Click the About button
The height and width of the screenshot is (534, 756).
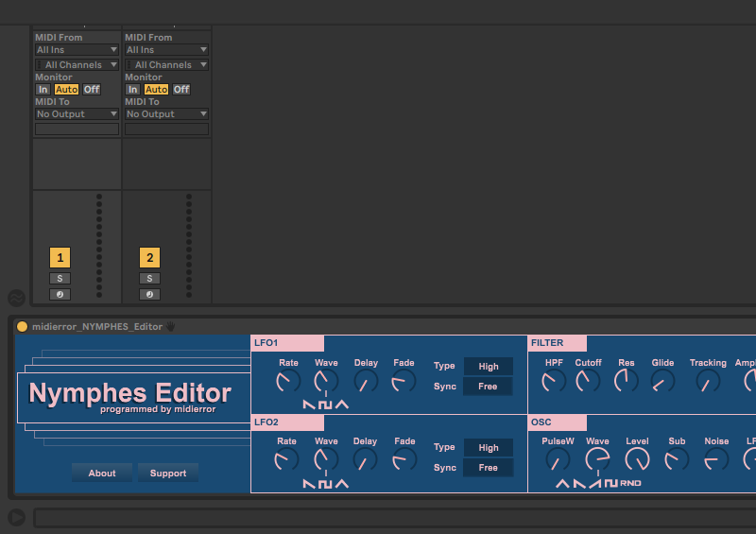coord(102,474)
